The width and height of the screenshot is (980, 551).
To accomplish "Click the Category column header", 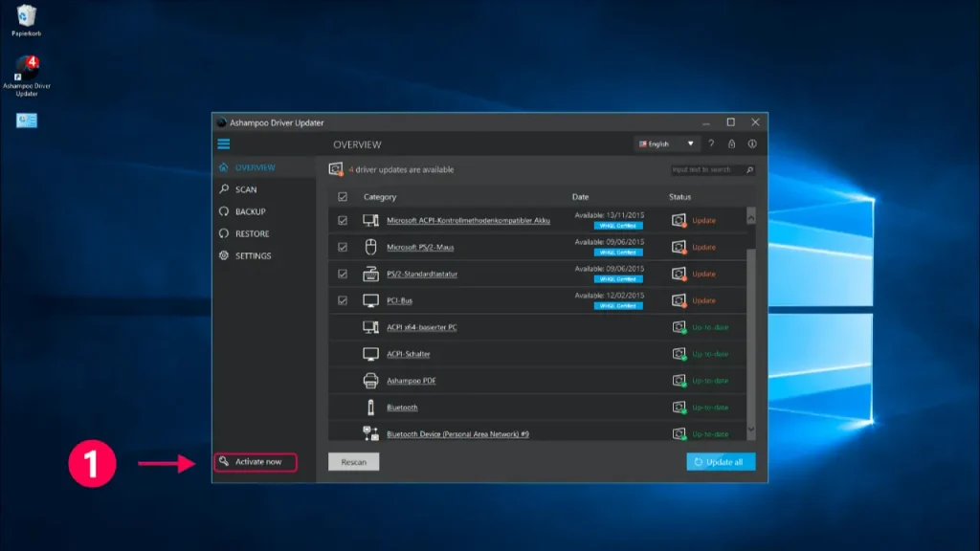I will tap(380, 197).
